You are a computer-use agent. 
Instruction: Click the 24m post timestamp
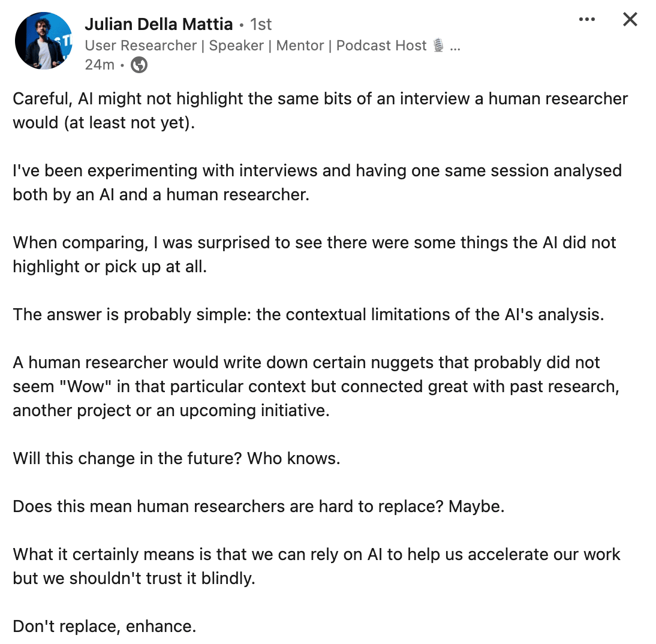tap(100, 65)
